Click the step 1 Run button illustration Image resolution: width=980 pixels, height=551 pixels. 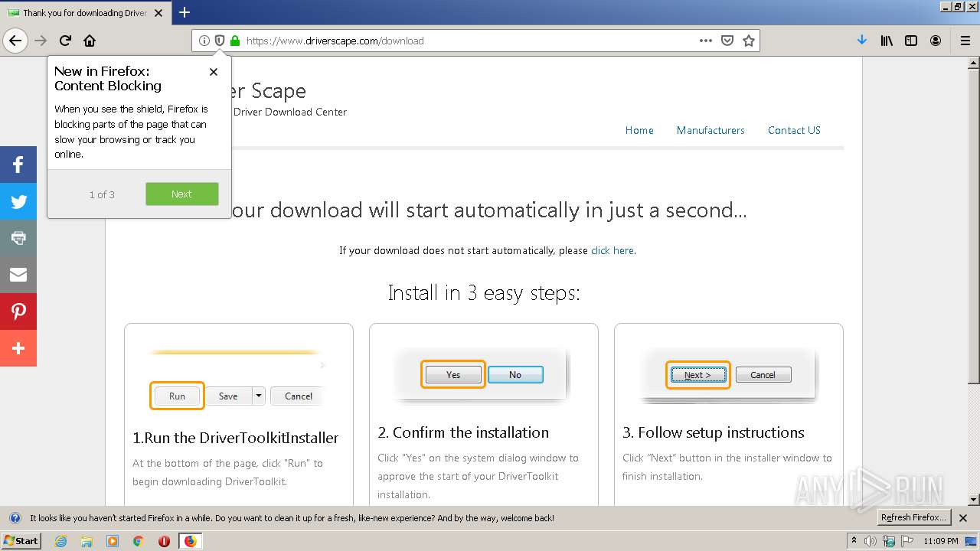pyautogui.click(x=177, y=396)
